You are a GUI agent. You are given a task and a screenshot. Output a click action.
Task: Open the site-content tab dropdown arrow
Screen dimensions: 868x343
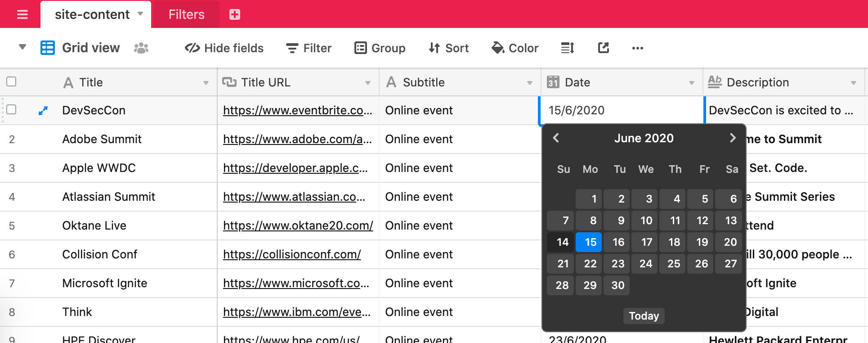click(140, 14)
